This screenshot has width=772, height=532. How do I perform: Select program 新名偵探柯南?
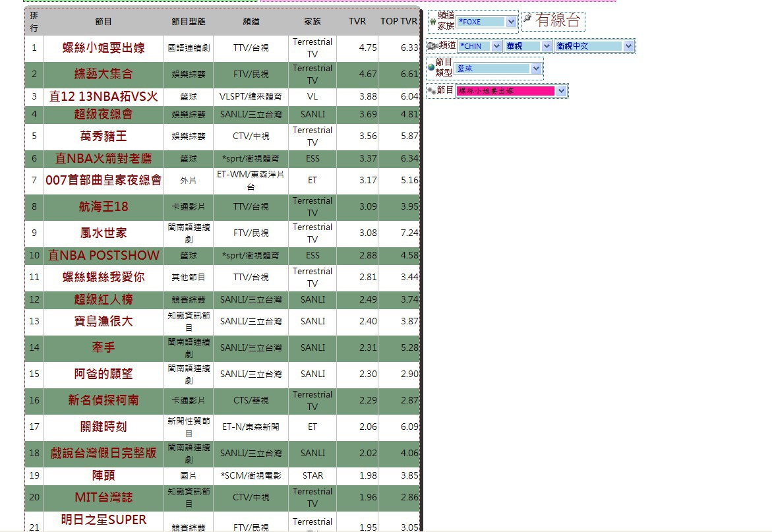(104, 400)
